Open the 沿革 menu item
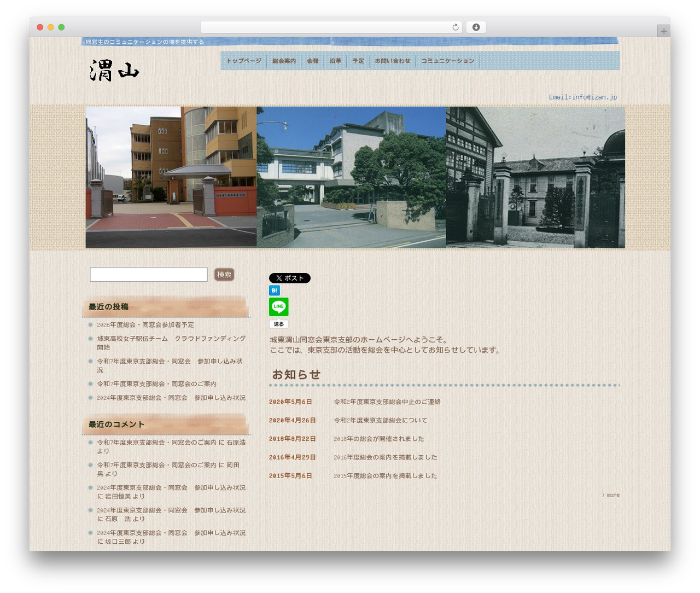Image resolution: width=700 pixels, height=593 pixels. pyautogui.click(x=335, y=61)
